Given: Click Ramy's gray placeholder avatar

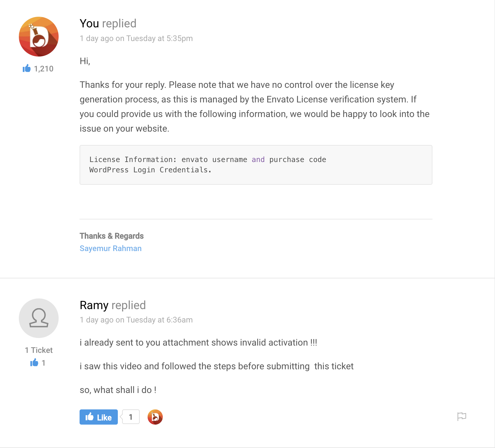Looking at the screenshot, I should [39, 318].
